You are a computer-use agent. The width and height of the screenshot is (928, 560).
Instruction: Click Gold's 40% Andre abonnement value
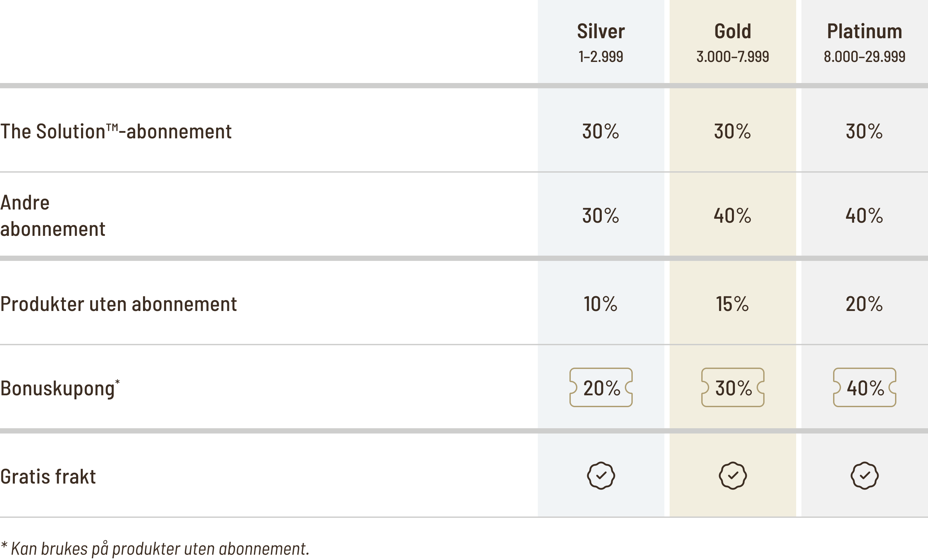tap(733, 216)
